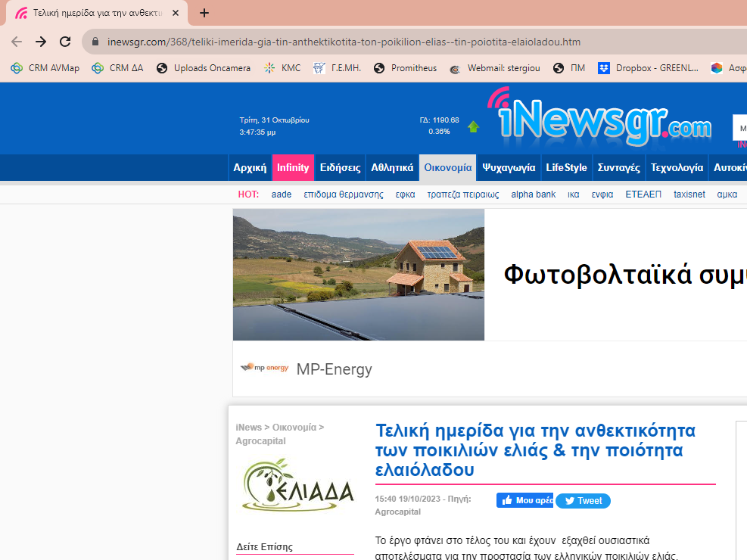Reload the page with refresh icon
Screen dimensions: 747x560
(x=65, y=42)
